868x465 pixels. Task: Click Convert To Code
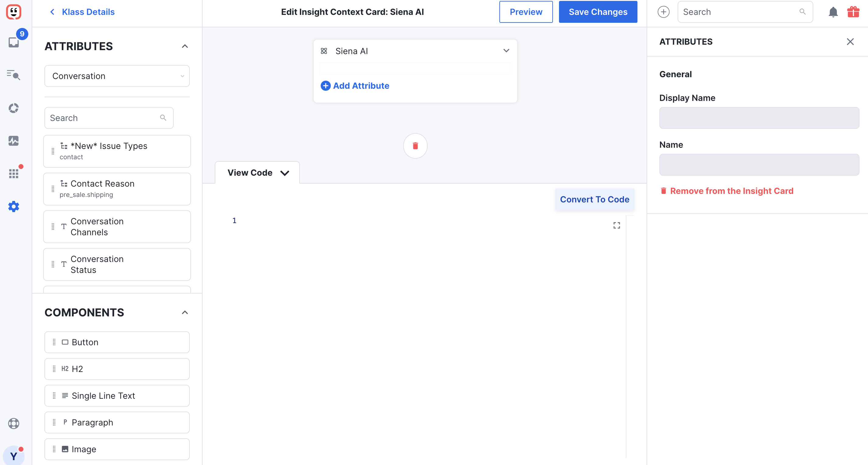click(594, 199)
